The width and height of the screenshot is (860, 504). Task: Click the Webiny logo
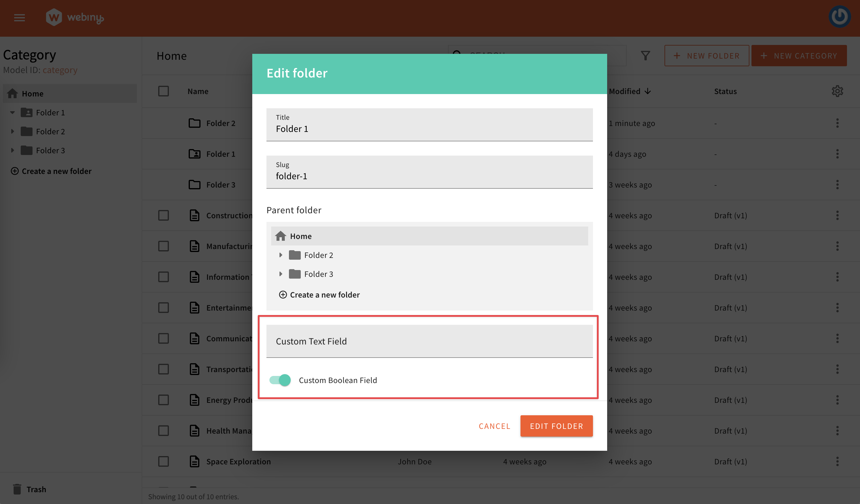(x=75, y=18)
